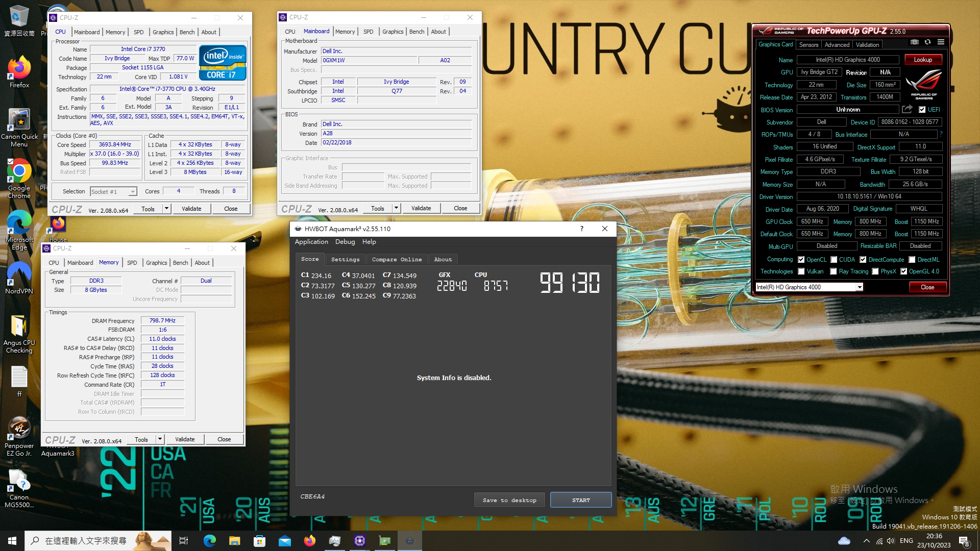The width and height of the screenshot is (980, 551).
Task: Toggle the OpenGL 4.0 checkbox
Action: pos(903,271)
